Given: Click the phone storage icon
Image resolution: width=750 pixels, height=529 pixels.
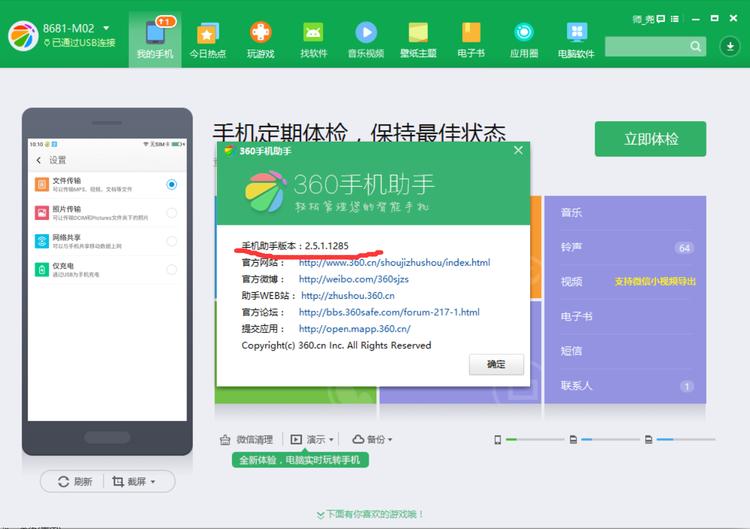Looking at the screenshot, I should [x=497, y=440].
